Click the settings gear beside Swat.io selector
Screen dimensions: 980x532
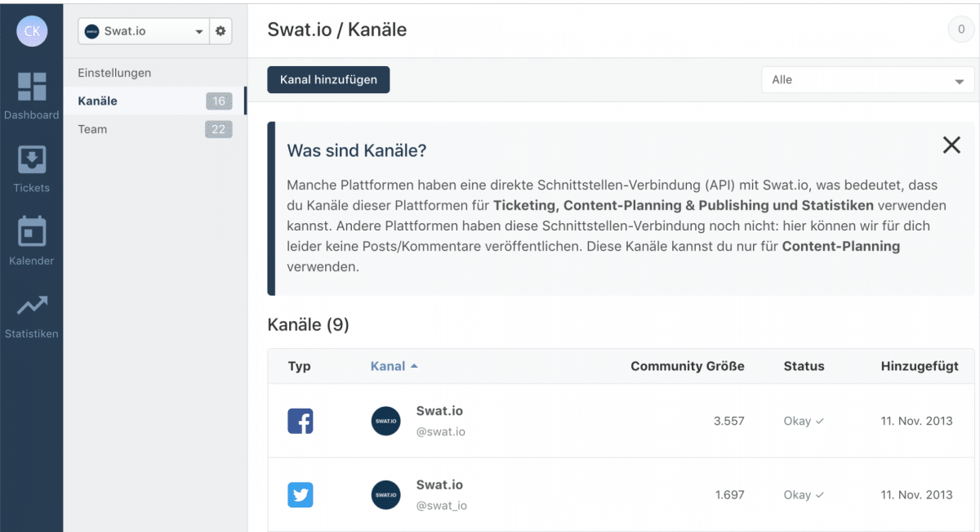click(x=220, y=31)
